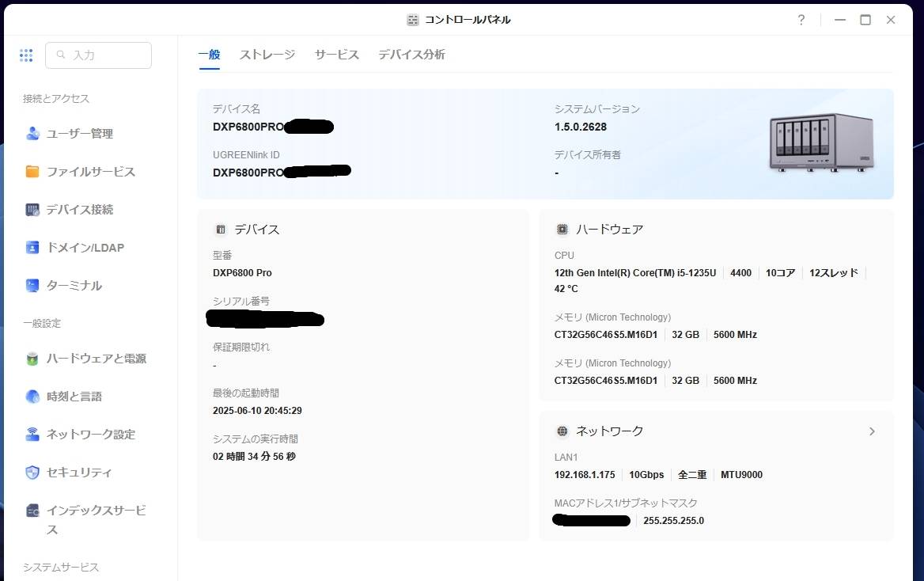Click the User Management (ユーザー管理) icon
Screen dimensions: 924x581
32,134
